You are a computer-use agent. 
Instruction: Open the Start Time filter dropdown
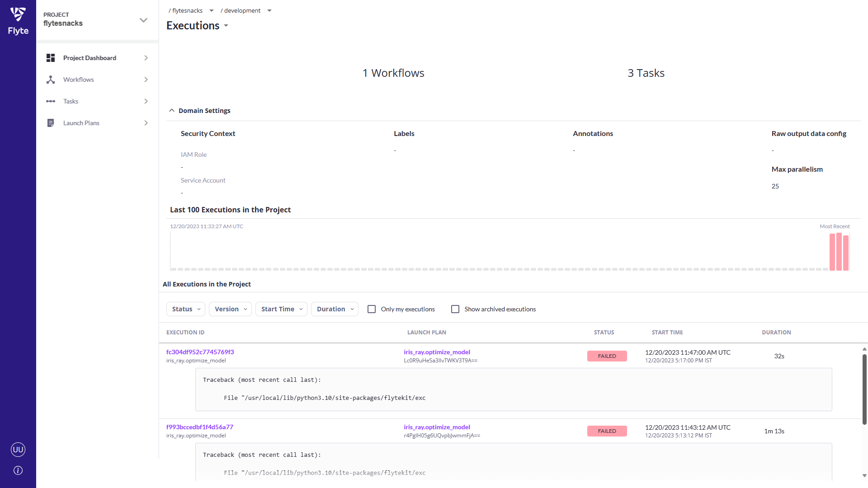(281, 309)
